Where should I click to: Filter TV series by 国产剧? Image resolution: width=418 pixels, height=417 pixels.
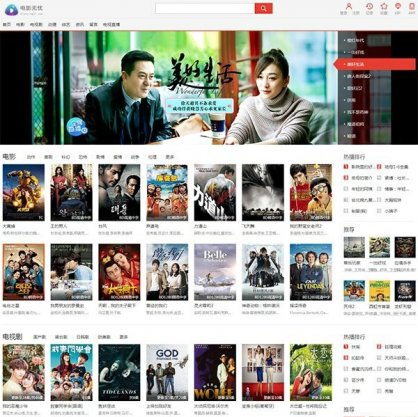click(x=40, y=337)
